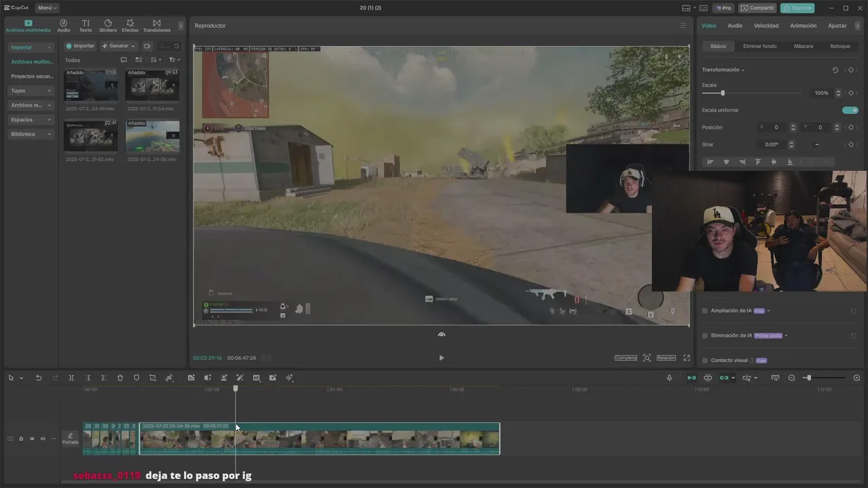Open the Generar dropdown

pyautogui.click(x=119, y=46)
